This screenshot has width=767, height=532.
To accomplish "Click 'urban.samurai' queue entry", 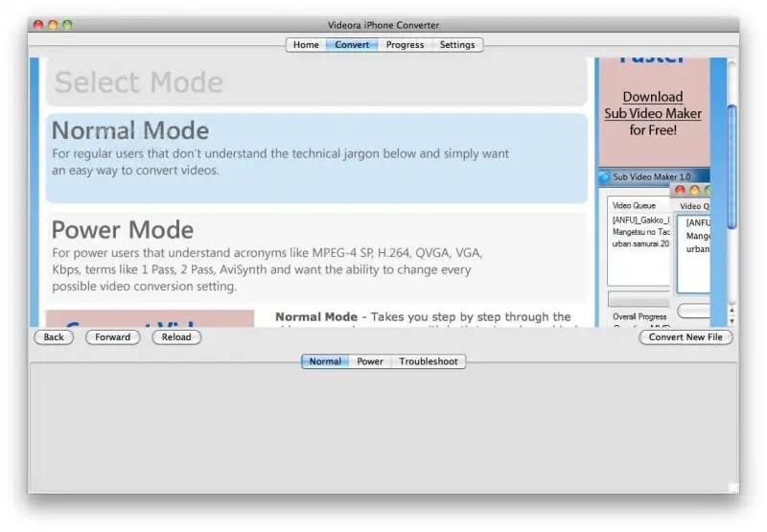I will click(x=640, y=243).
